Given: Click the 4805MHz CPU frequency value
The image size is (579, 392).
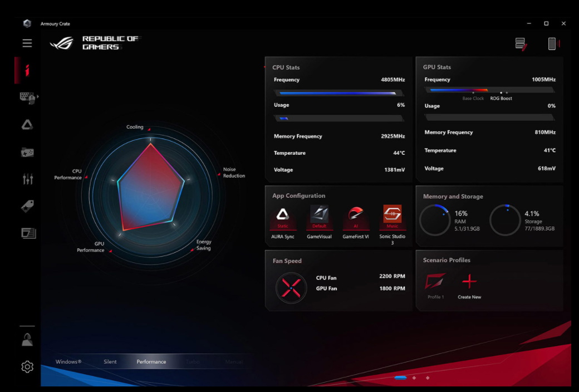Looking at the screenshot, I should (393, 80).
